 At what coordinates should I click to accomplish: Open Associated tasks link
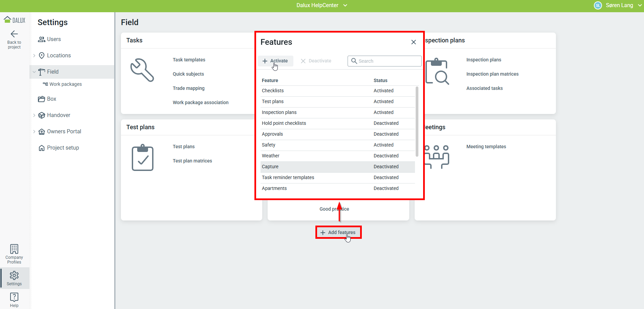[x=484, y=88]
